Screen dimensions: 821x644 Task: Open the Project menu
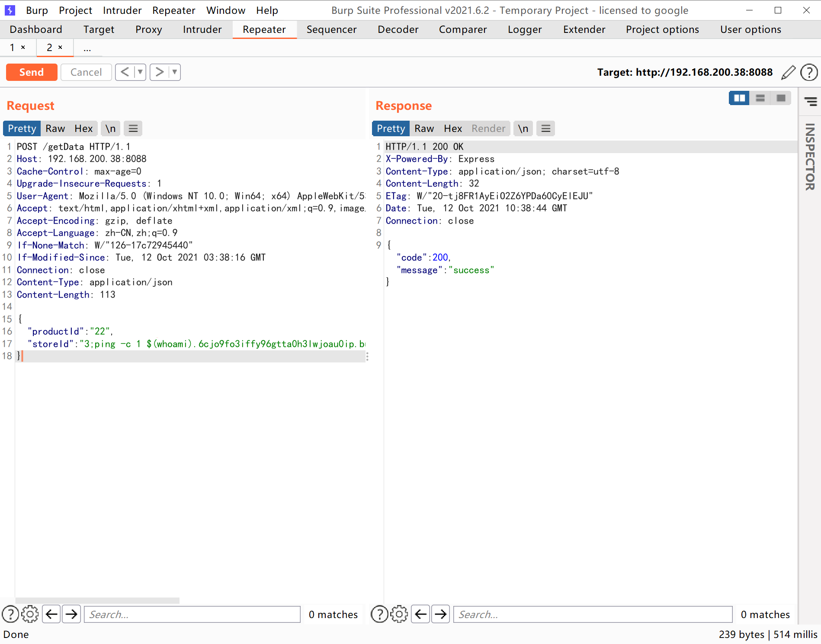(76, 10)
